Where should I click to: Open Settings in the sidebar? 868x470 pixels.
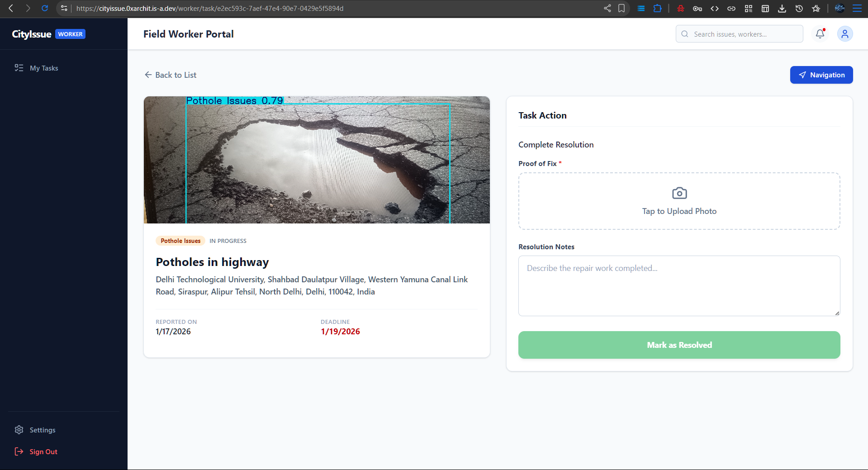pos(42,430)
